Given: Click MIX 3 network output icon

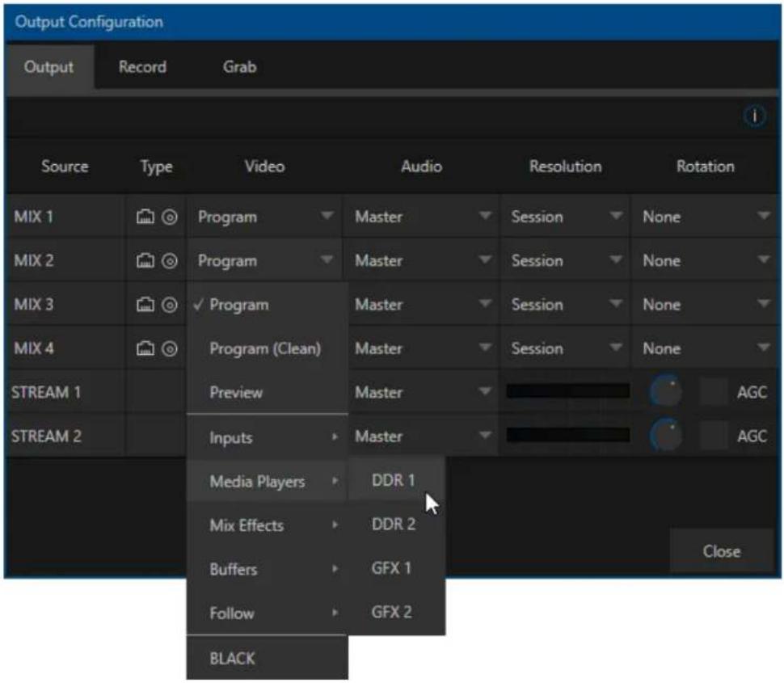Looking at the screenshot, I should 145,305.
